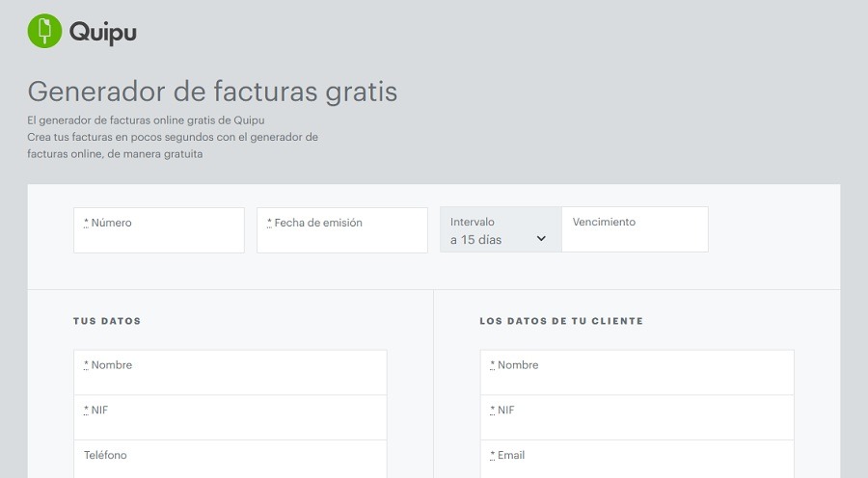Click the green Quipu logo icon
This screenshot has height=478, width=868.
[43, 31]
